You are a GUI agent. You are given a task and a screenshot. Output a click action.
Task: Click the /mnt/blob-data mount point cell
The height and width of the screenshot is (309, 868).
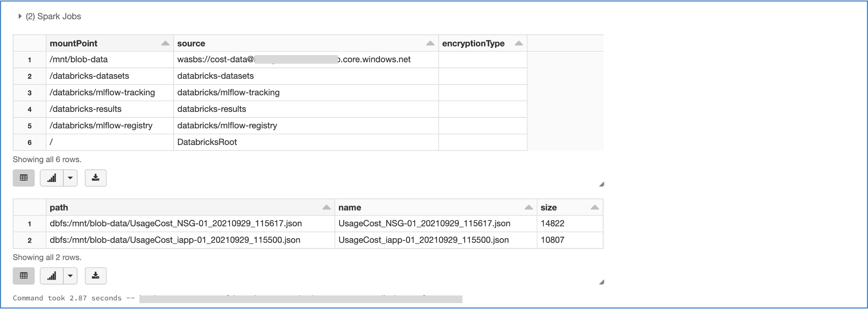(110, 60)
